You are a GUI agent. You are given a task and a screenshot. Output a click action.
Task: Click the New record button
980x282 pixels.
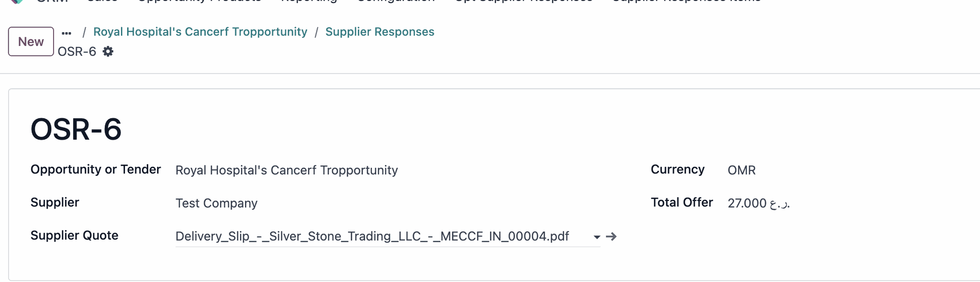(x=31, y=41)
